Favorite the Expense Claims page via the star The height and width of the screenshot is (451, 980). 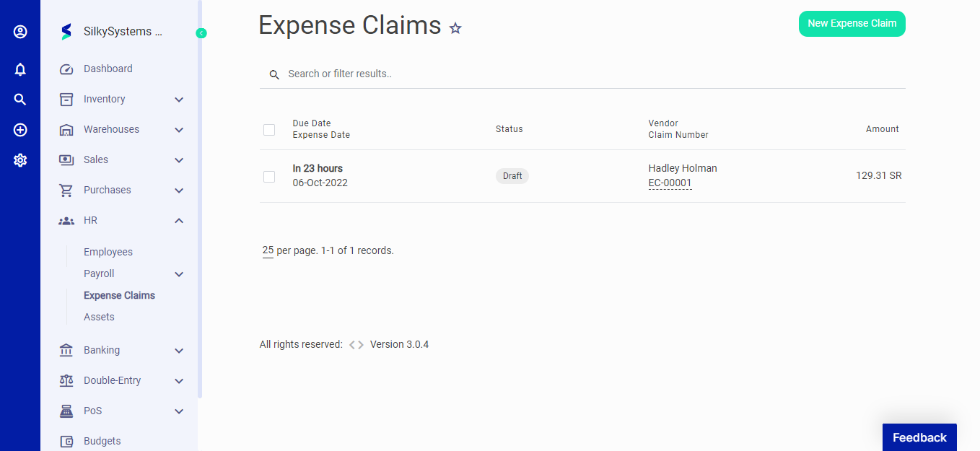click(x=455, y=28)
